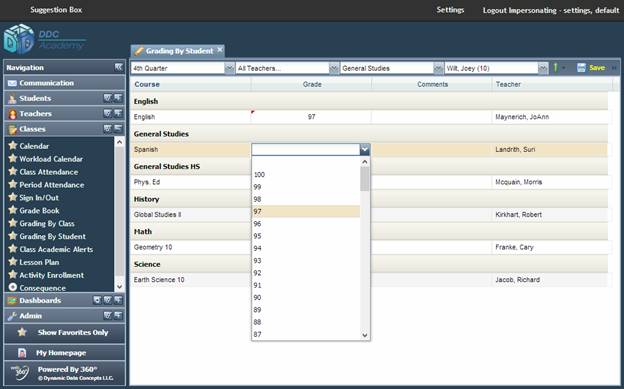
Task: Select grade 95 from the list
Action: click(306, 236)
